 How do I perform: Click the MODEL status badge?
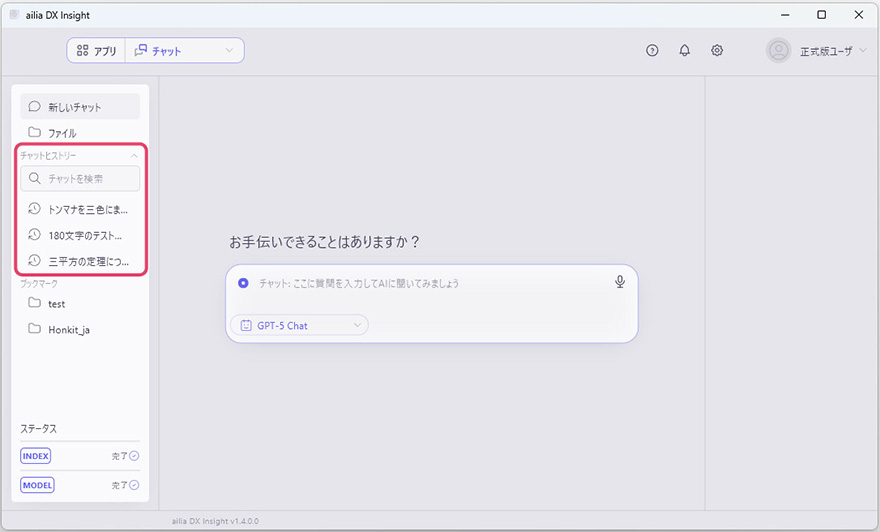tap(37, 485)
